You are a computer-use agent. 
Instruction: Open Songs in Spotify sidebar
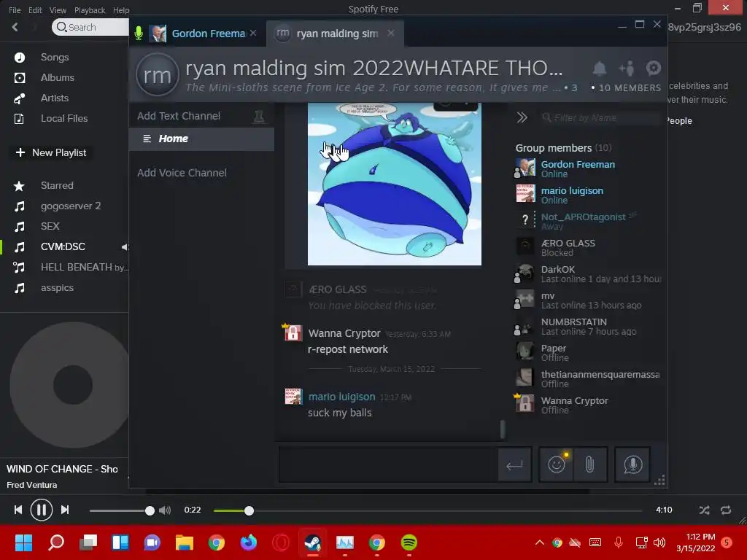click(54, 57)
